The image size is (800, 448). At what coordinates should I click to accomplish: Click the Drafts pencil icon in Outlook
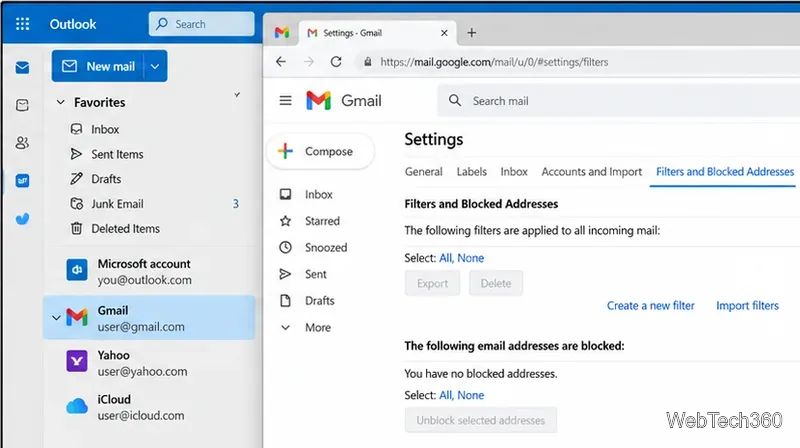[76, 179]
